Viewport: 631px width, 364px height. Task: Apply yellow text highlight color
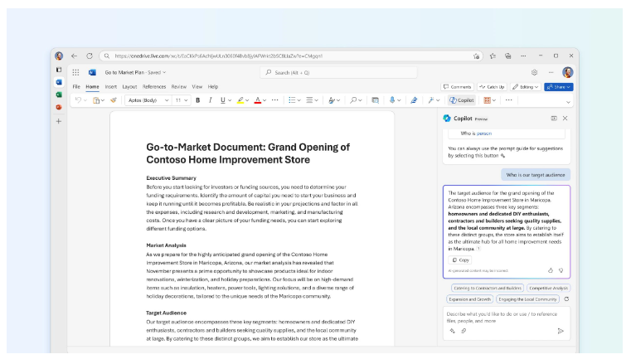[x=240, y=100]
